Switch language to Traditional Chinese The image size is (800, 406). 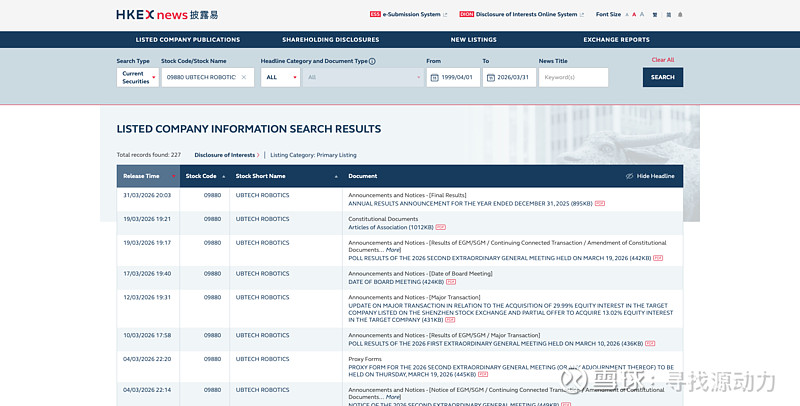(x=655, y=15)
